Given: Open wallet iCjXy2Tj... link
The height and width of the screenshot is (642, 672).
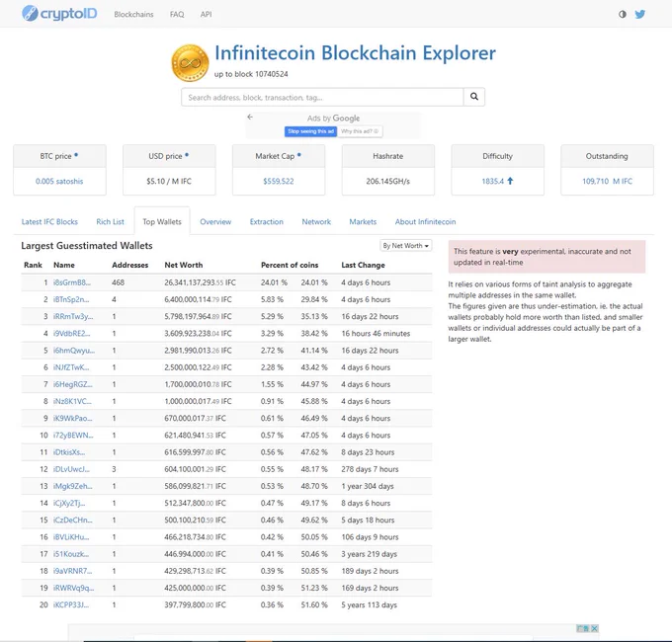Looking at the screenshot, I should pyautogui.click(x=69, y=503).
